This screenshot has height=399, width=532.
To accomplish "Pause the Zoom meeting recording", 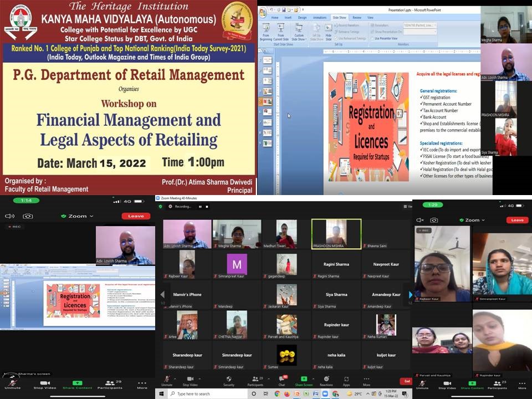I will click(200, 207).
